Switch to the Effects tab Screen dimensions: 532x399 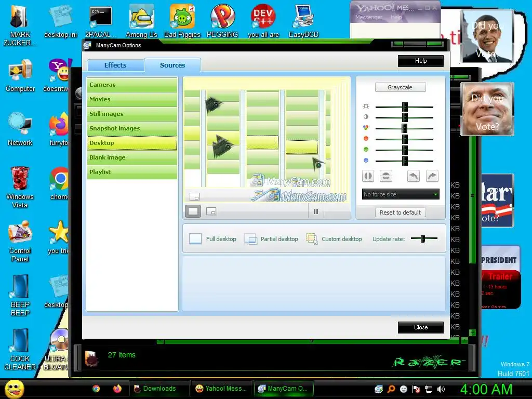pos(115,65)
